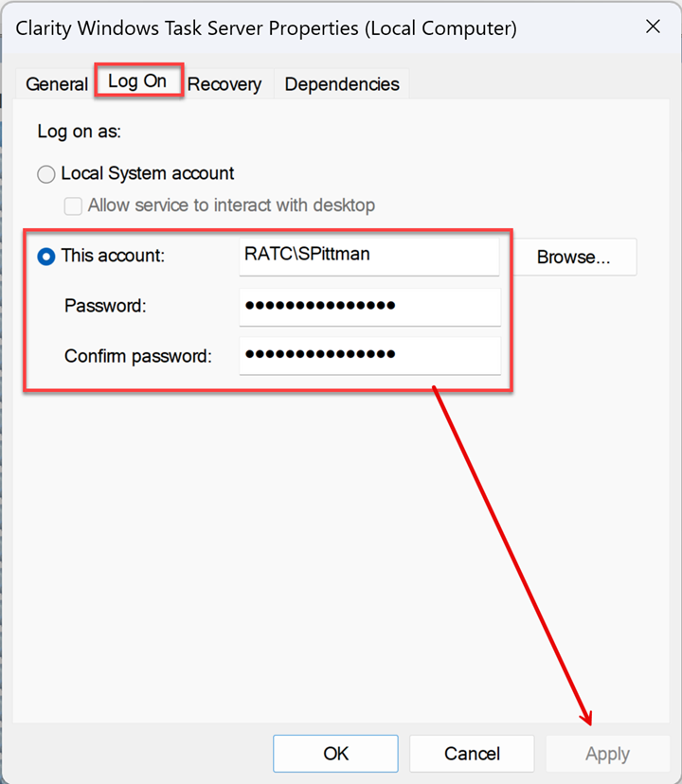Select the Local System account radio button
Screen dimensions: 682x784
point(46,174)
